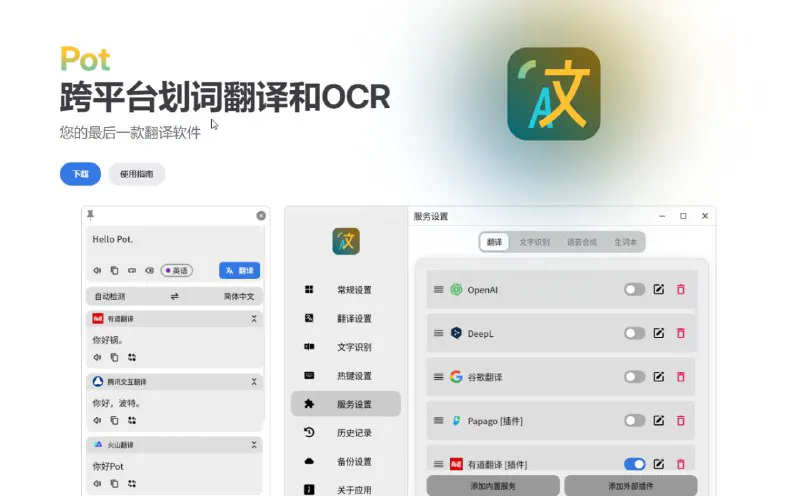The image size is (800, 496).
Task: Delete the OpenAI service
Action: 681,290
